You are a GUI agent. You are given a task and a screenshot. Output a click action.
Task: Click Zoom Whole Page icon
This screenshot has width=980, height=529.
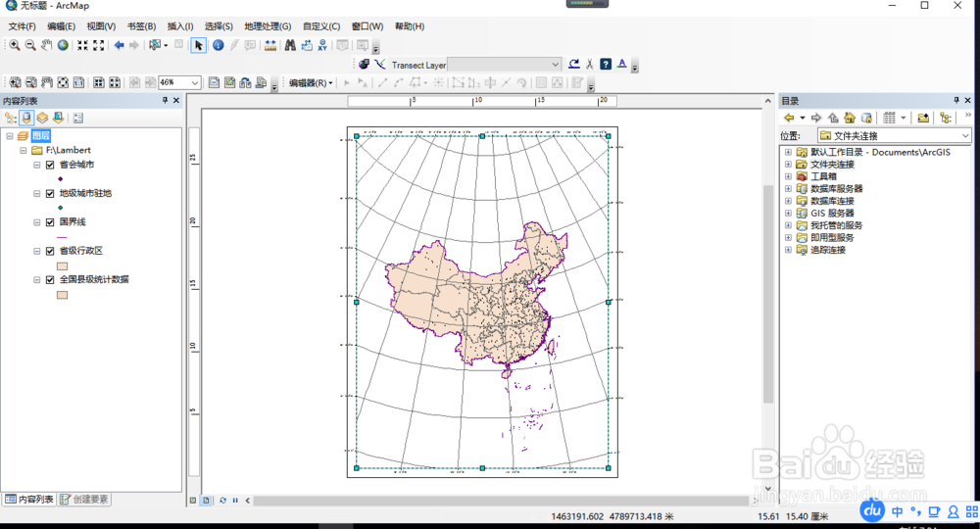coord(63,82)
